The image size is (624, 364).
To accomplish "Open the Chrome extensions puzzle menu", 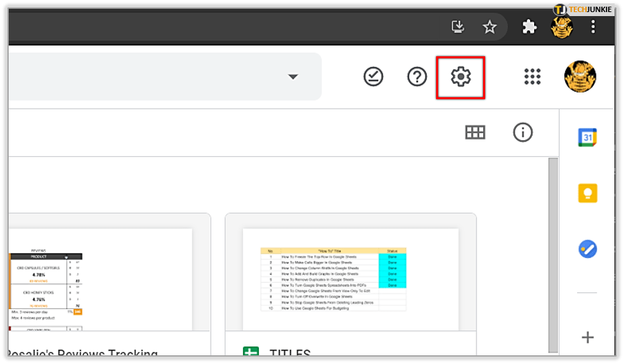I will pos(529,27).
